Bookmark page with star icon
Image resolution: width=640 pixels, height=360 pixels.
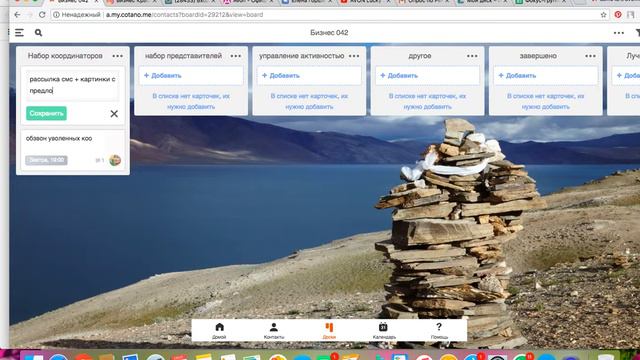tap(603, 15)
